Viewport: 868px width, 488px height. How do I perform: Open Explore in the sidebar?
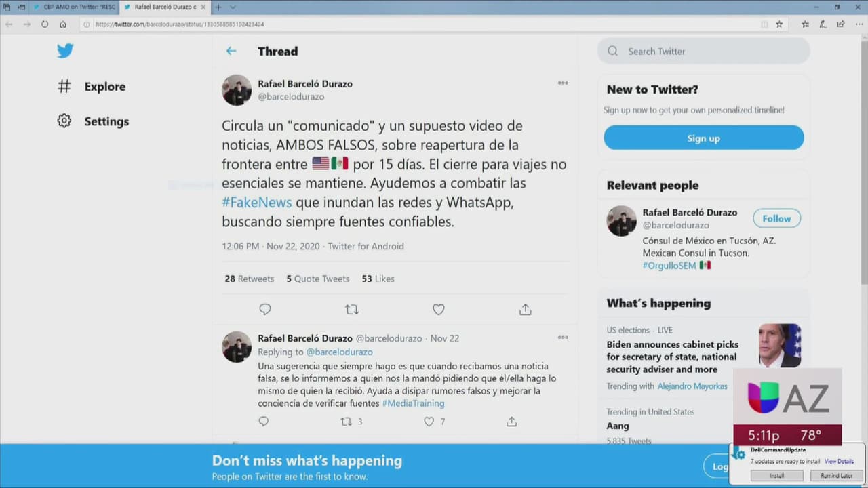click(x=104, y=87)
